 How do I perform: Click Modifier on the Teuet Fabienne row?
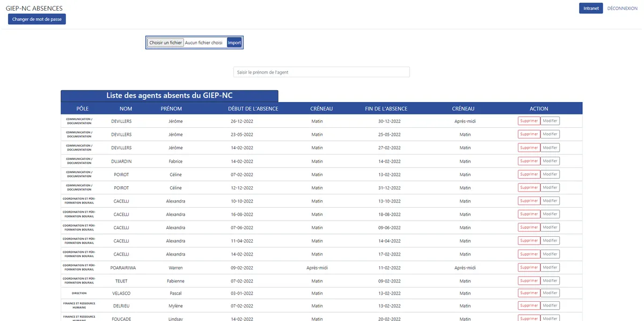(550, 281)
